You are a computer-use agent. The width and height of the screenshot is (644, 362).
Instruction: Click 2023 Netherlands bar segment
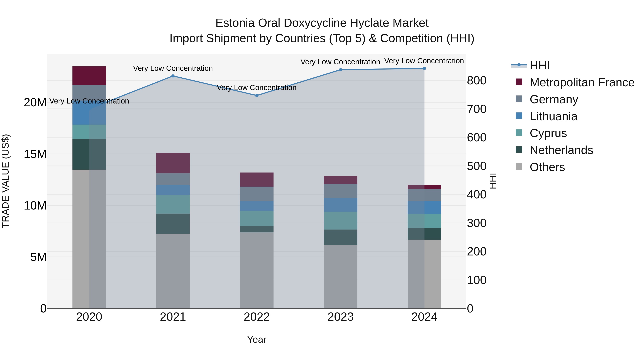[x=340, y=237]
